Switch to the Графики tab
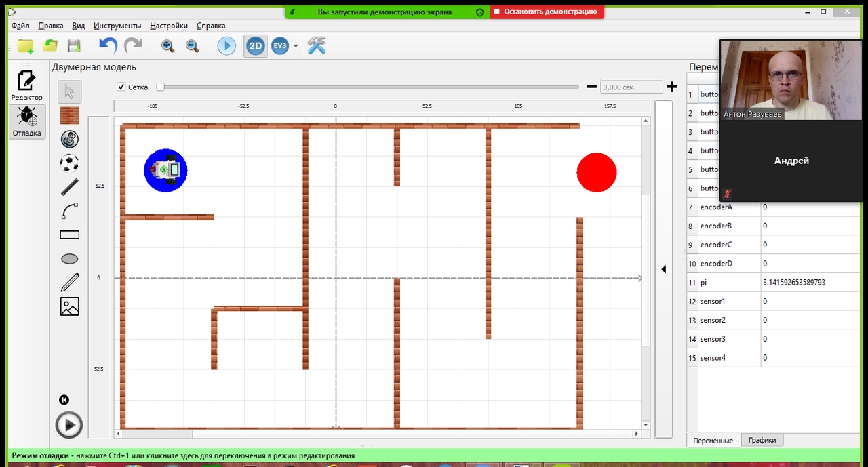Screen dimensions: 868x467 tap(762, 440)
